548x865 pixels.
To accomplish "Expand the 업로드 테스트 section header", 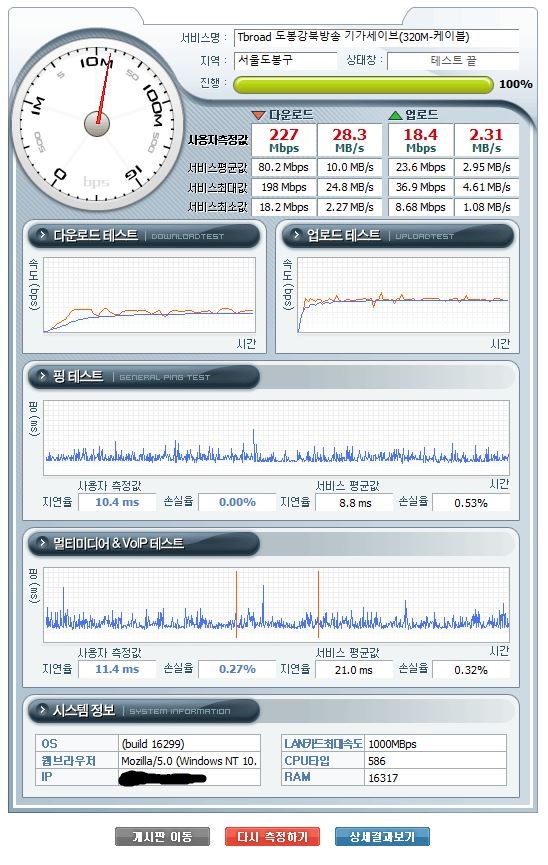I will click(x=398, y=236).
